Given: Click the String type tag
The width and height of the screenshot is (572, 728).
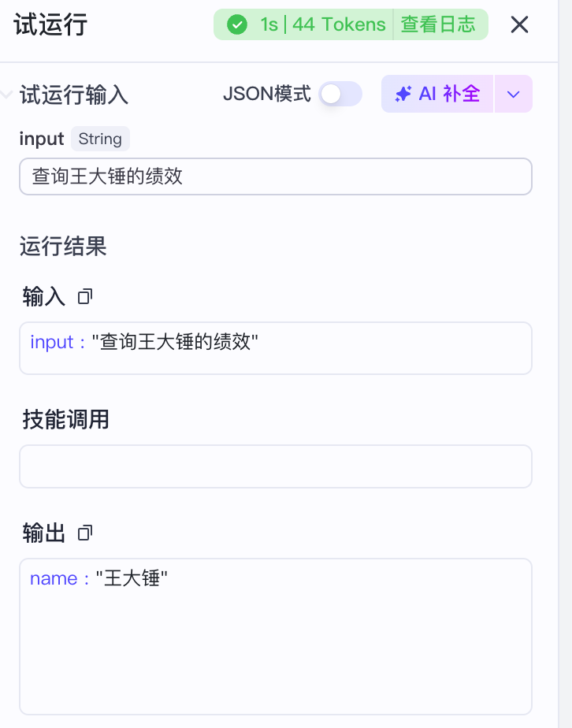Looking at the screenshot, I should 100,139.
